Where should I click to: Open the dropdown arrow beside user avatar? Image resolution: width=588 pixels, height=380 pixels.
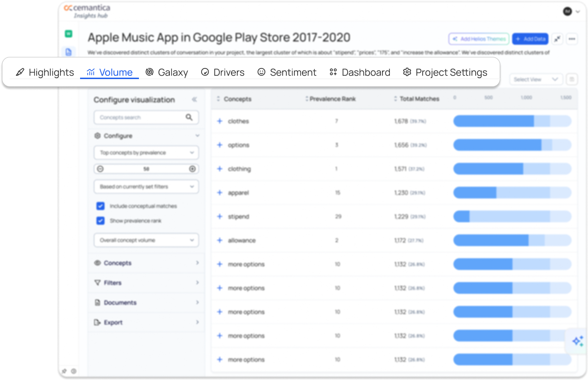(577, 12)
